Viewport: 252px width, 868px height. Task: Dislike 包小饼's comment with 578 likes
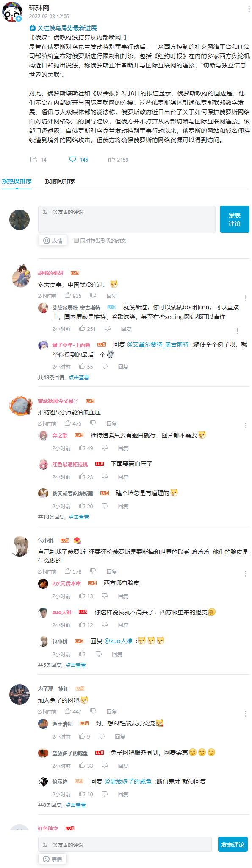click(93, 571)
